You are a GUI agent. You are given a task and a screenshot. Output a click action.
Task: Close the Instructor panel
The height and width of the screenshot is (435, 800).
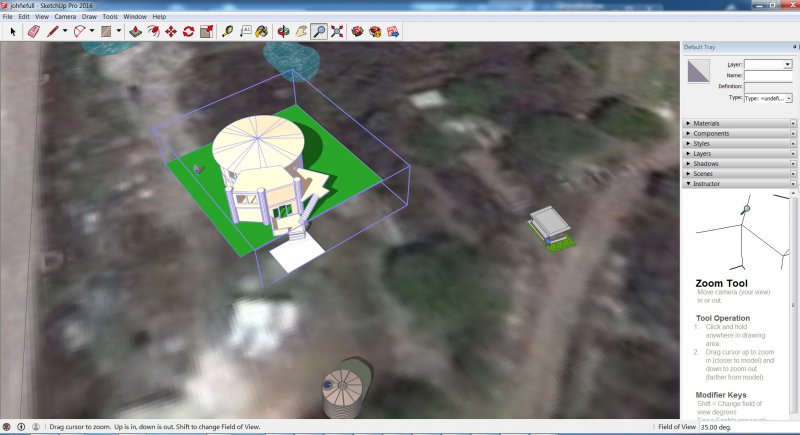(x=793, y=184)
